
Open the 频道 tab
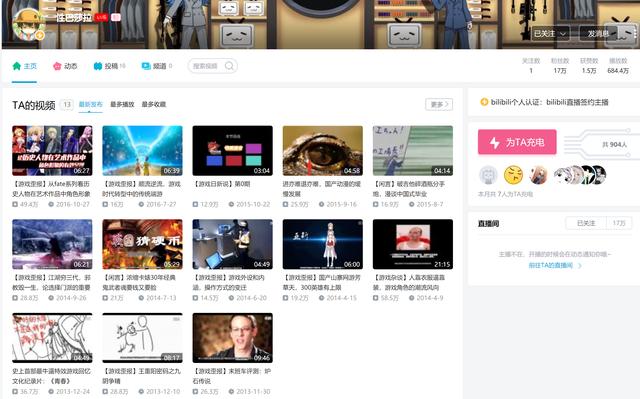[157, 66]
